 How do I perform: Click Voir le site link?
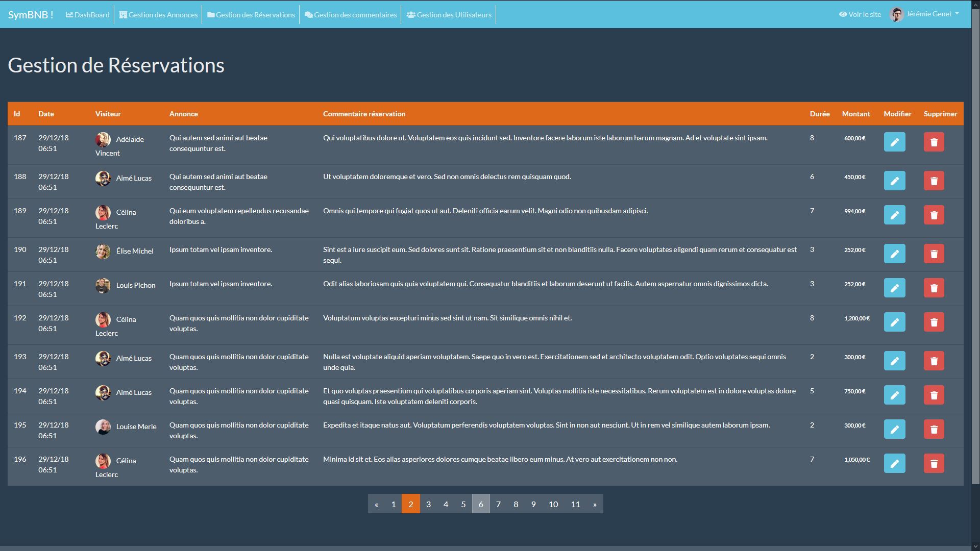click(860, 14)
